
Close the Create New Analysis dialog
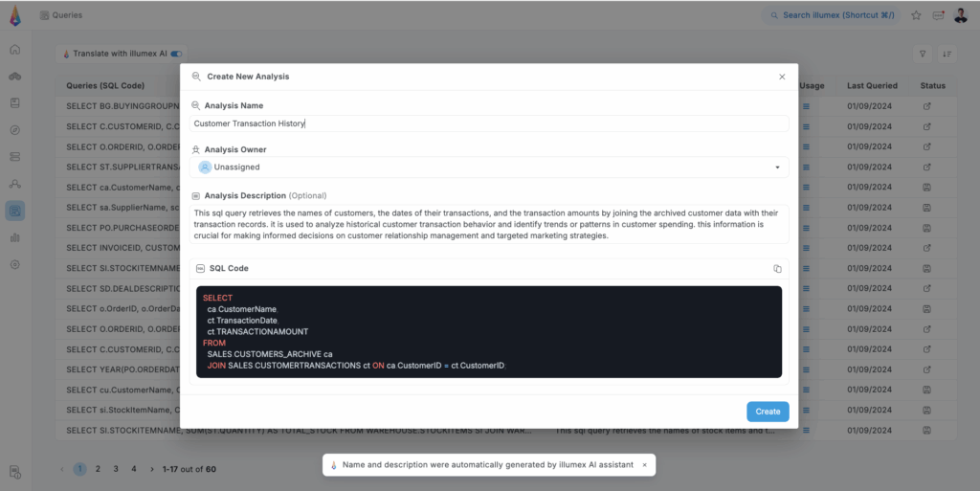782,77
